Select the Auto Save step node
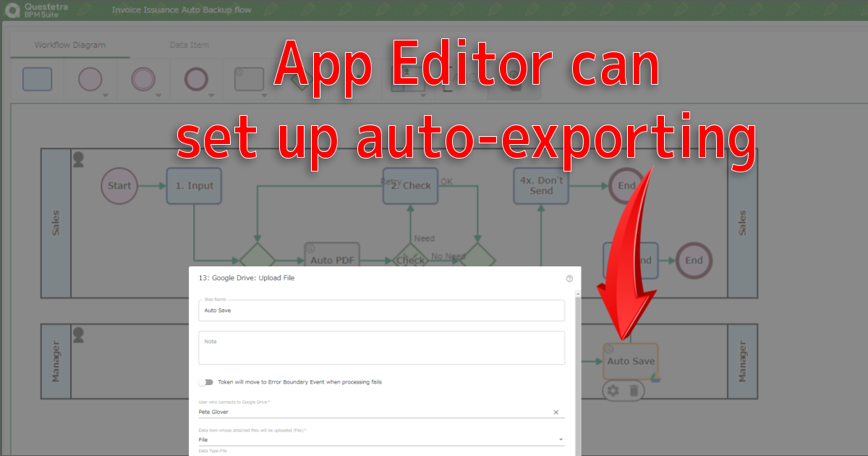868x456 pixels. (630, 361)
